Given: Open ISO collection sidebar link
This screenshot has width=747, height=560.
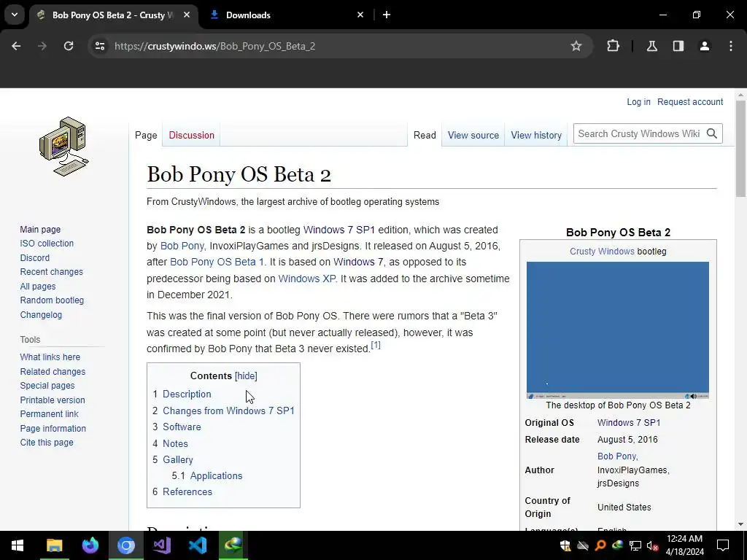Looking at the screenshot, I should click(47, 244).
